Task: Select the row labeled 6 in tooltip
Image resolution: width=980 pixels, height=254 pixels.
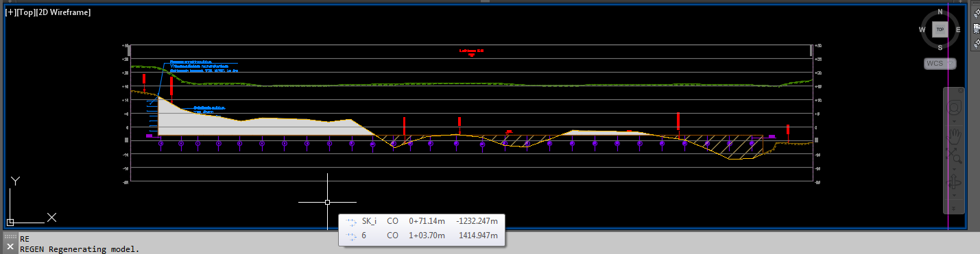Action: pyautogui.click(x=422, y=236)
